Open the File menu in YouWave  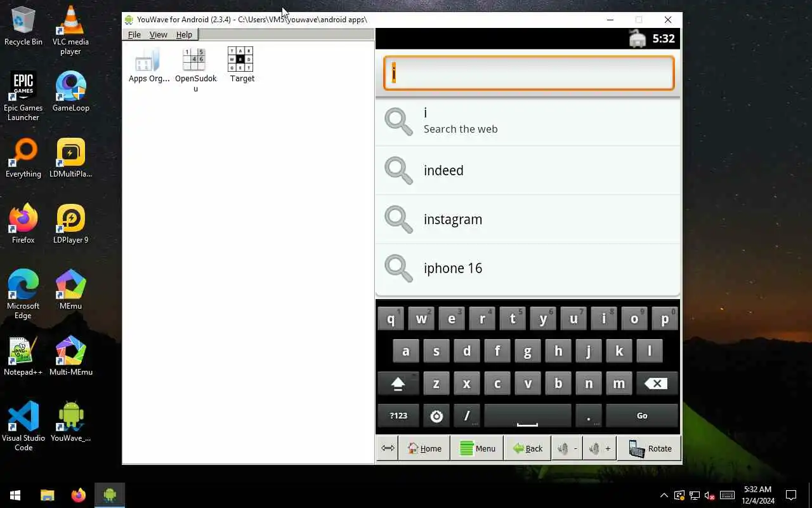coord(134,34)
